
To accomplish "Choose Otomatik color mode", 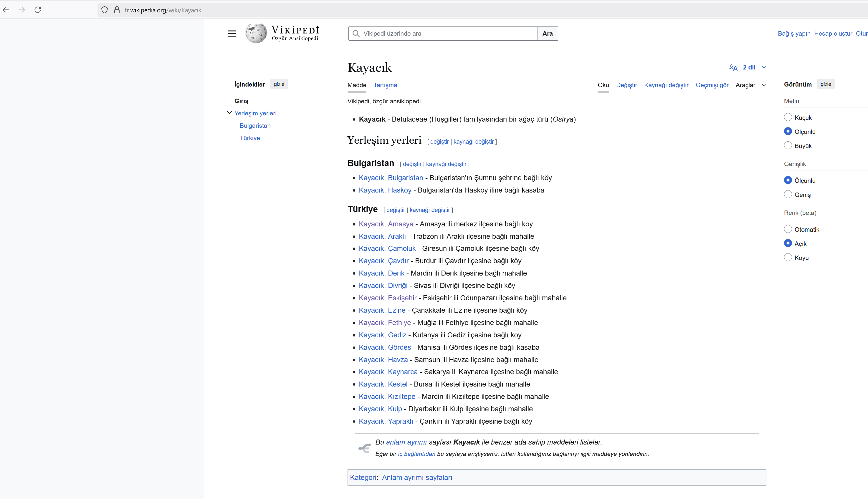I will [788, 229].
